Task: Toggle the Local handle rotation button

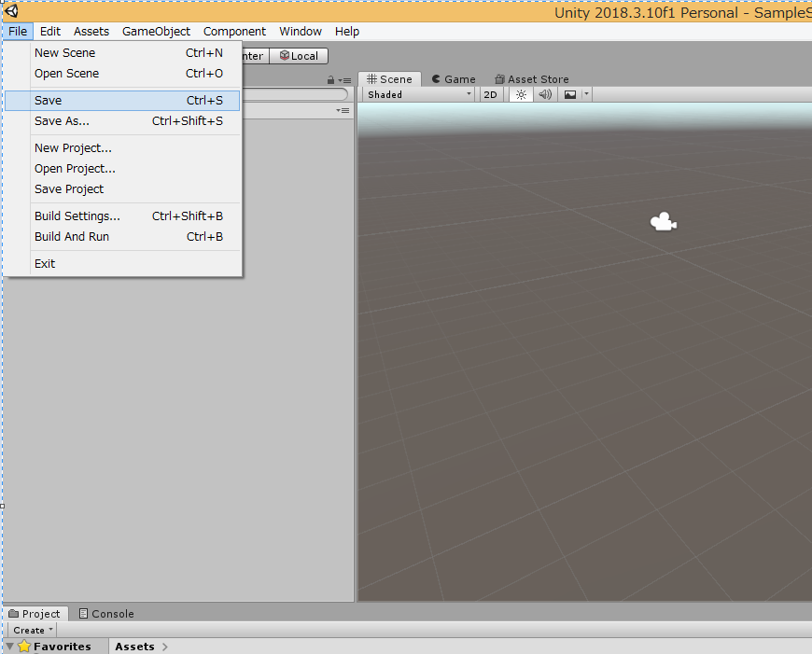Action: pos(299,56)
